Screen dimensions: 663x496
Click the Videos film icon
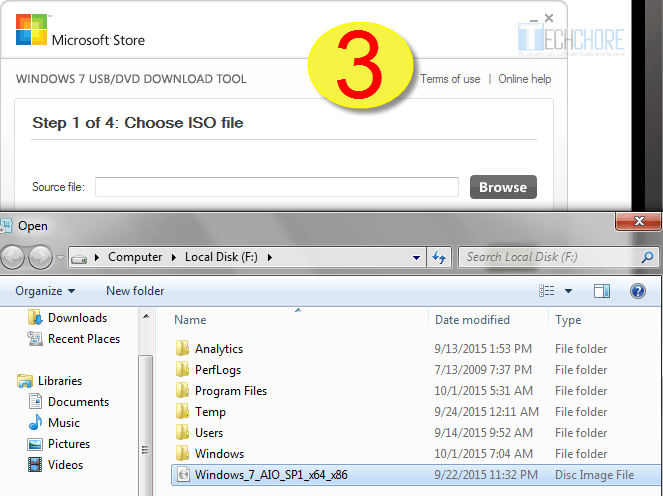tap(35, 465)
